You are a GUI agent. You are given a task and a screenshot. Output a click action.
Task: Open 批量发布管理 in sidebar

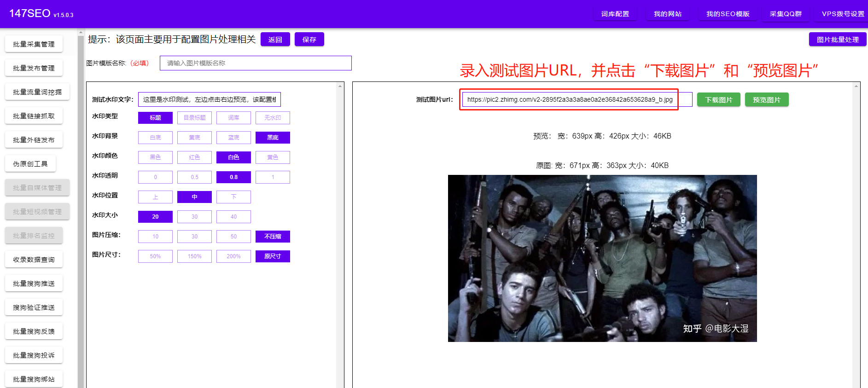tap(34, 68)
